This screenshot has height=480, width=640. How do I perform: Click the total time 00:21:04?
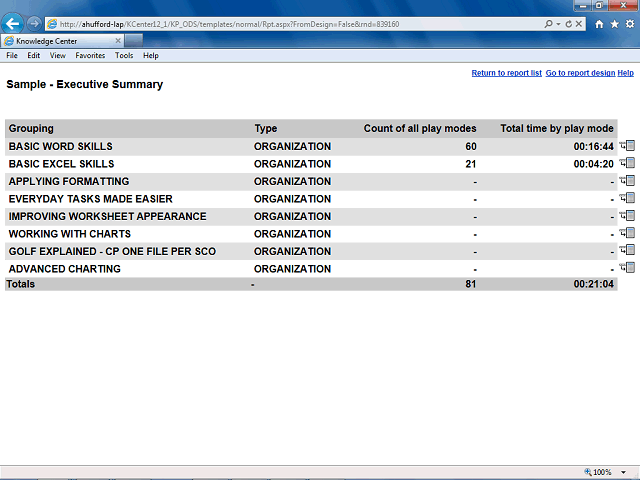tap(593, 284)
